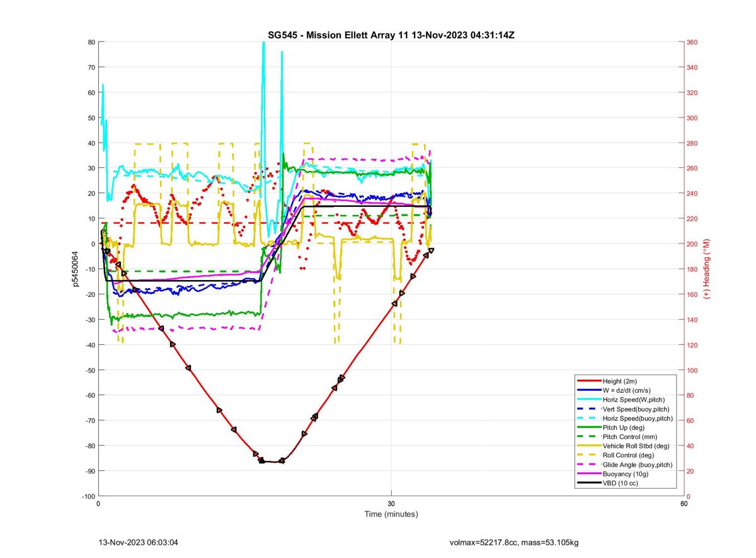Select the volmax=52217.8cc, mass=53.105kg footer text
Image resolution: width=756 pixels, height=558 pixels.
point(514,542)
